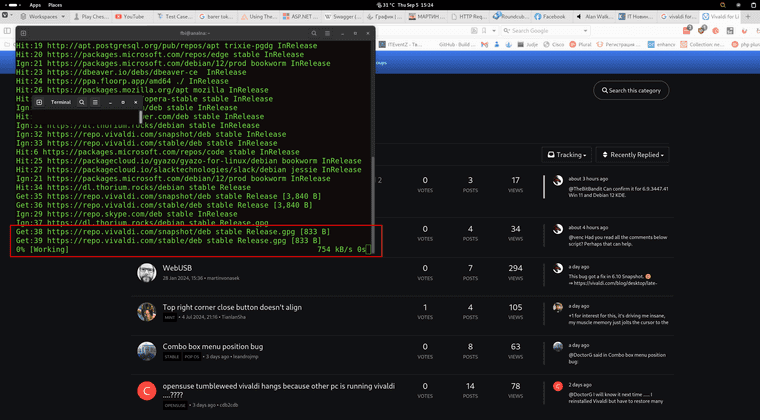Expand search engine dropdown arrow
This screenshot has width=760, height=420.
click(586, 31)
